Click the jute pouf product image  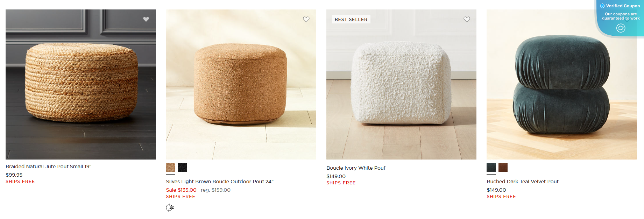coord(81,84)
